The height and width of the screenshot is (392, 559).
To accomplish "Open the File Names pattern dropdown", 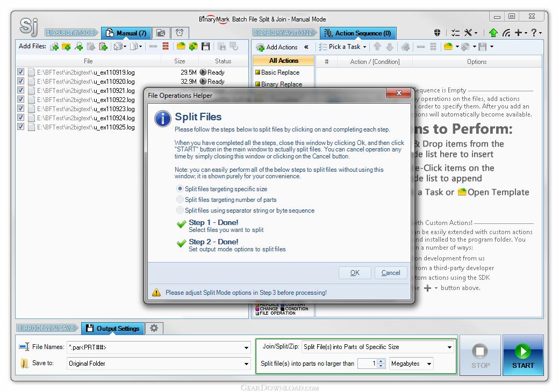I will pos(246,347).
